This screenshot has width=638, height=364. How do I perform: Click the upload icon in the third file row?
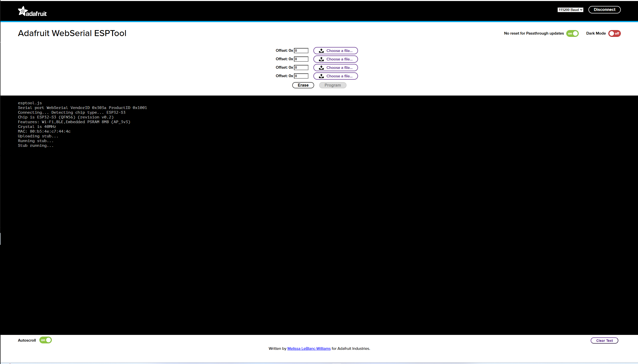tap(321, 68)
